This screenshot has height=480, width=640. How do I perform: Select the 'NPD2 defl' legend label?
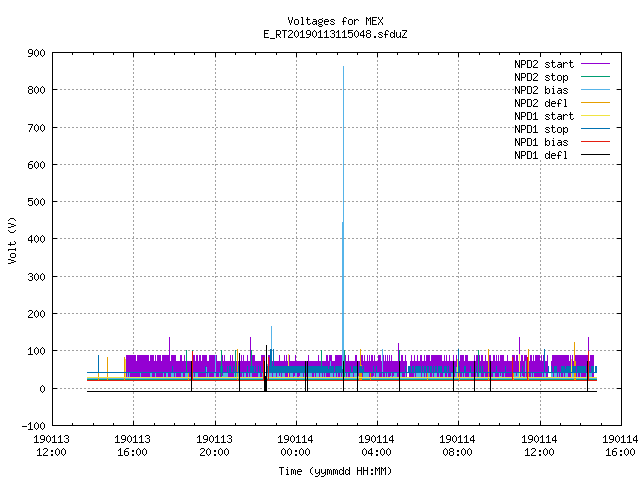point(541,103)
